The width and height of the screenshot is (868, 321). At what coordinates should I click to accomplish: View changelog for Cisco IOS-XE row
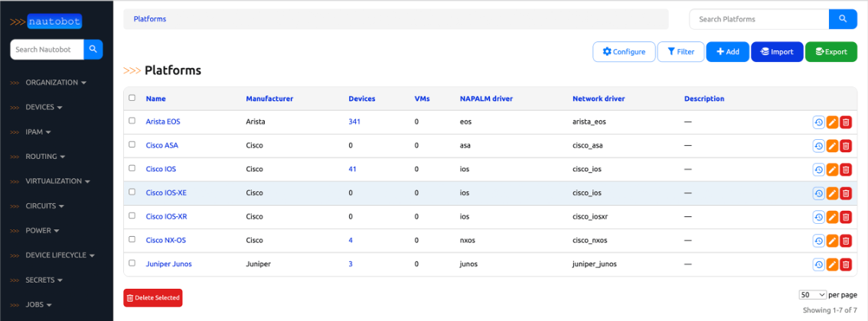(x=818, y=193)
